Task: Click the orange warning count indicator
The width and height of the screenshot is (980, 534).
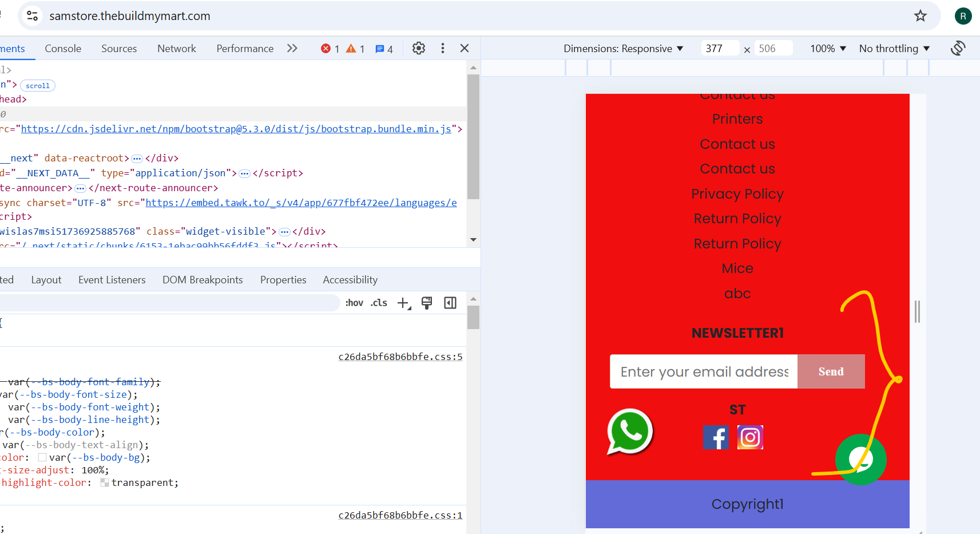Action: (355, 49)
